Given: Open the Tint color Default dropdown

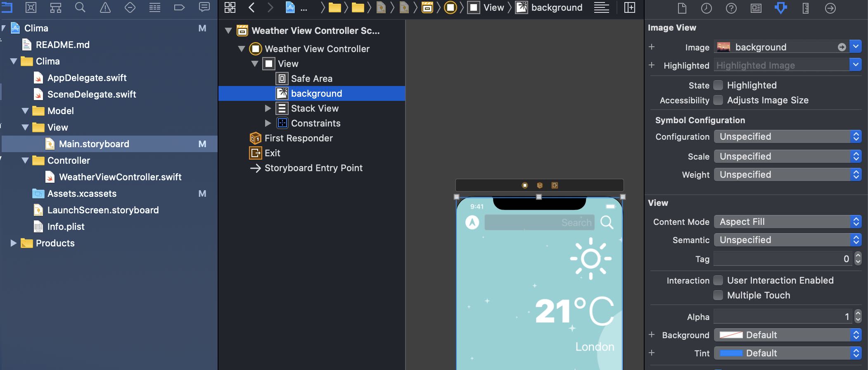Looking at the screenshot, I should point(788,353).
